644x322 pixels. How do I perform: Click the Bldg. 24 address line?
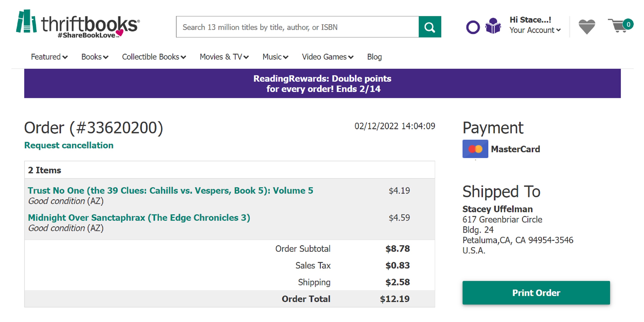coord(478,230)
